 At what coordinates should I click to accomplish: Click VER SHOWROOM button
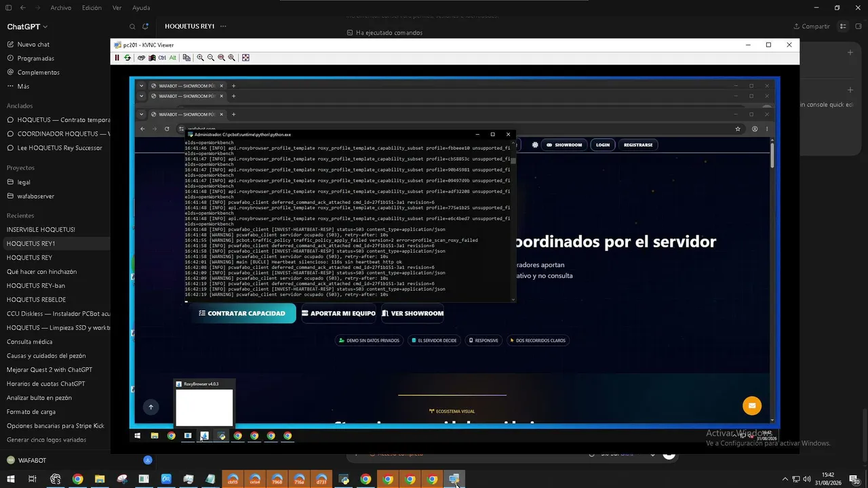coord(413,313)
